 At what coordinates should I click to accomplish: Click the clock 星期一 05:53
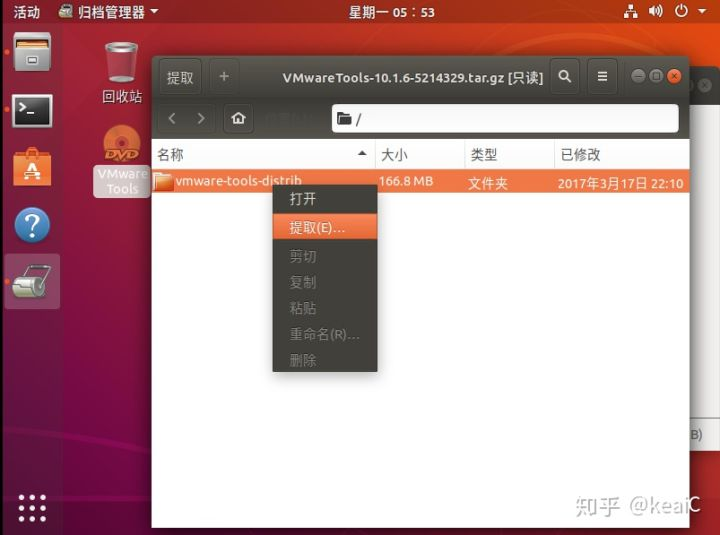(392, 12)
